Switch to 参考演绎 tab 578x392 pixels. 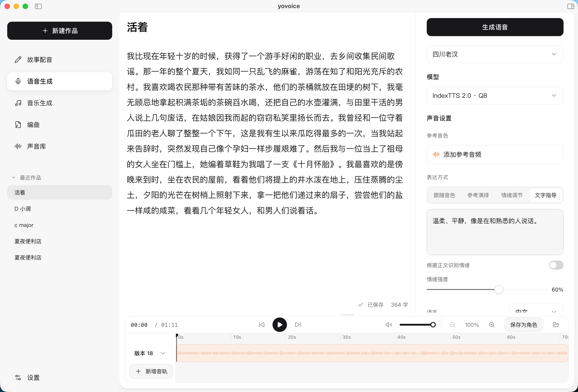pos(478,195)
